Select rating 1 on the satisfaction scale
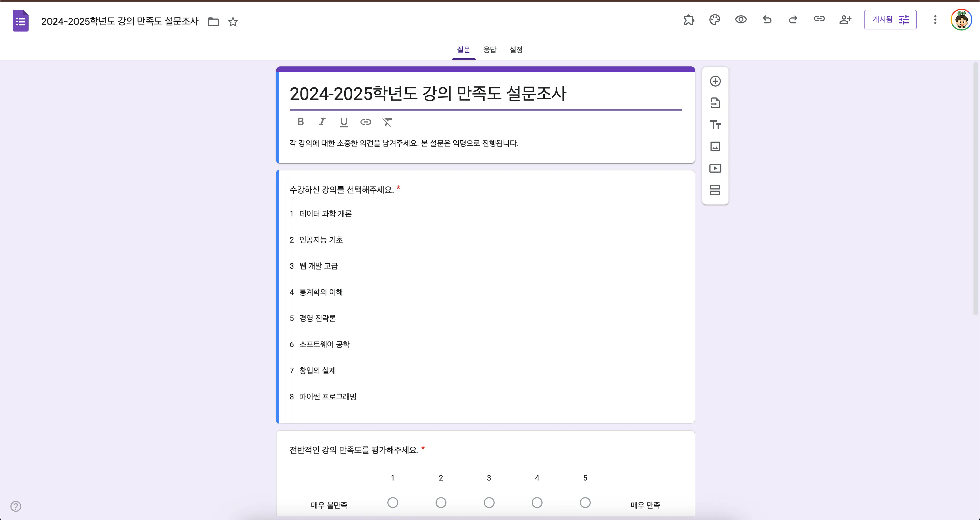The width and height of the screenshot is (980, 520). 393,503
